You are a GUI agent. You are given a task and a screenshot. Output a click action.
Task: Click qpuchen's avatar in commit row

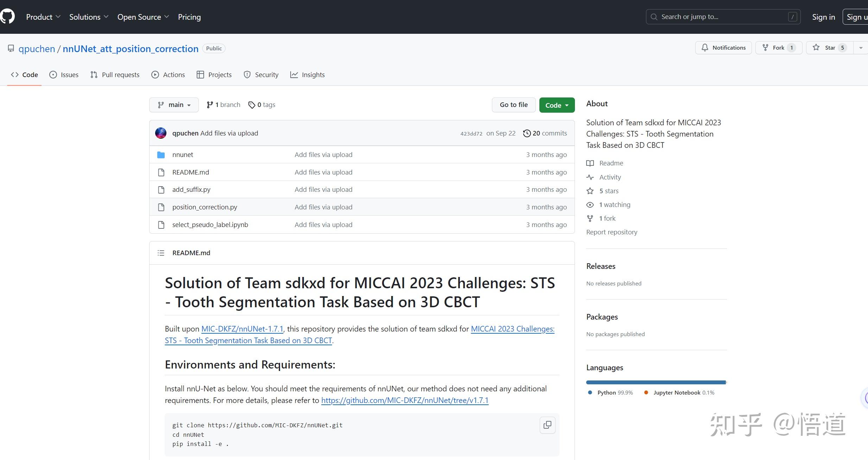161,133
